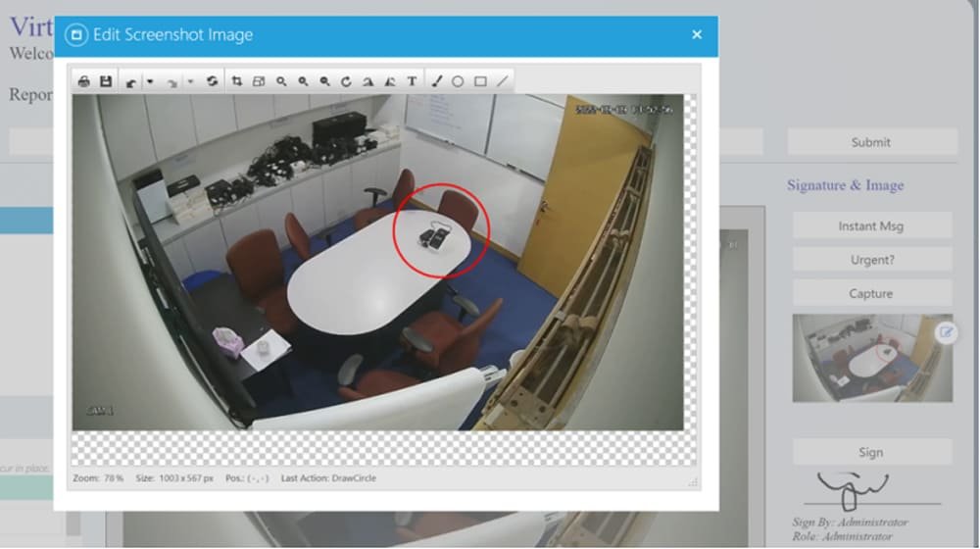This screenshot has height=549, width=980.
Task: Save the edited screenshot with the floppy disk icon
Action: [106, 82]
